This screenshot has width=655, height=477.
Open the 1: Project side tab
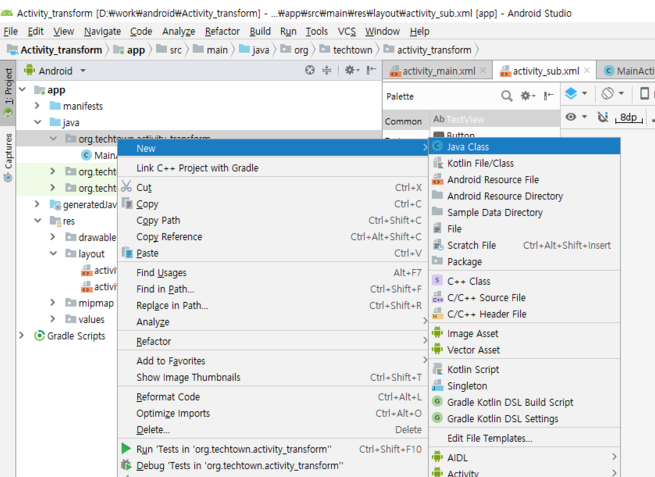coord(8,93)
